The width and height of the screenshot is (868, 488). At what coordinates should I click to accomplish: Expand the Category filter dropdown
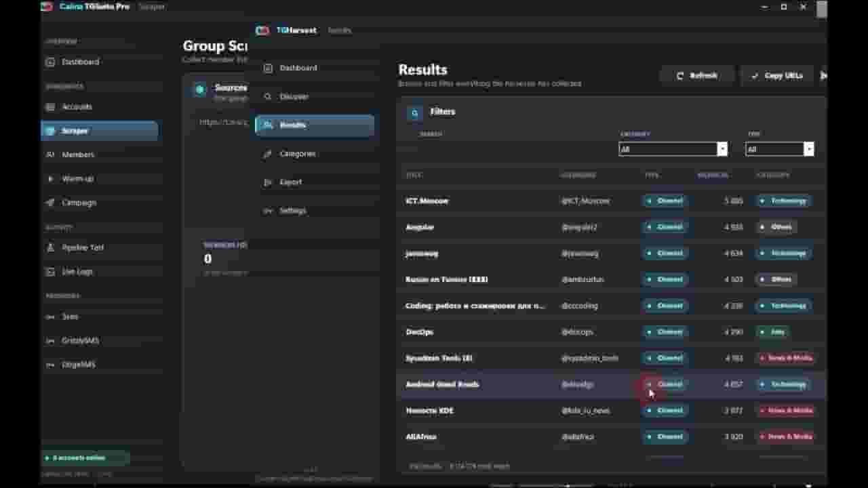[673, 149]
